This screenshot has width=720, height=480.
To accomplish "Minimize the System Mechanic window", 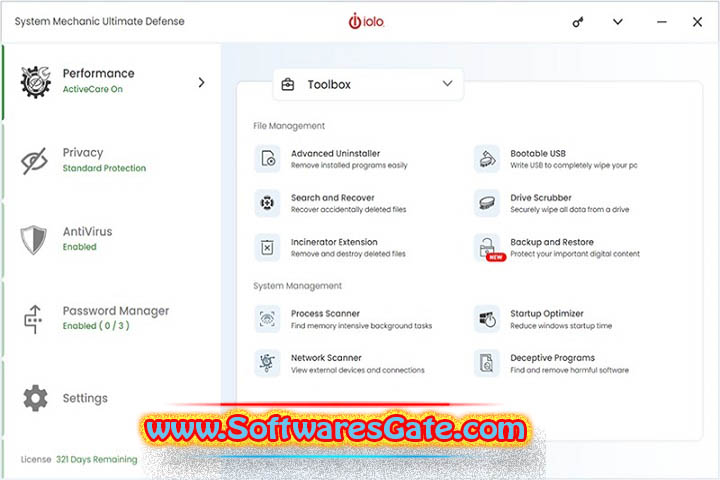I will [x=662, y=22].
